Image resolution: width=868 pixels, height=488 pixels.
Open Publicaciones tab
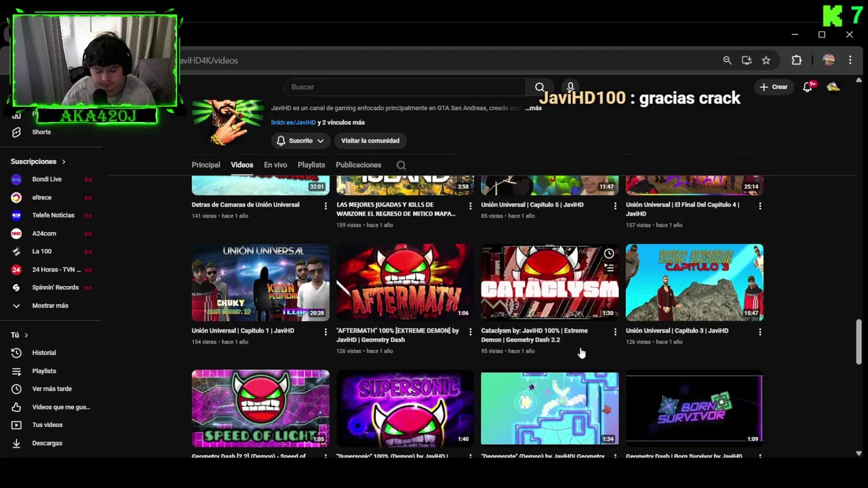click(358, 165)
